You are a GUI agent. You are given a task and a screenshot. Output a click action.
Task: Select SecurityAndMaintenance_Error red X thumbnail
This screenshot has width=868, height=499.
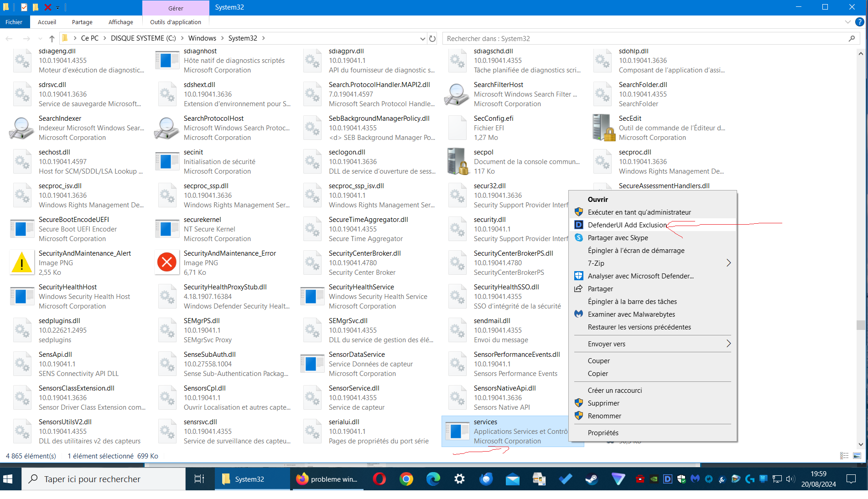click(167, 262)
